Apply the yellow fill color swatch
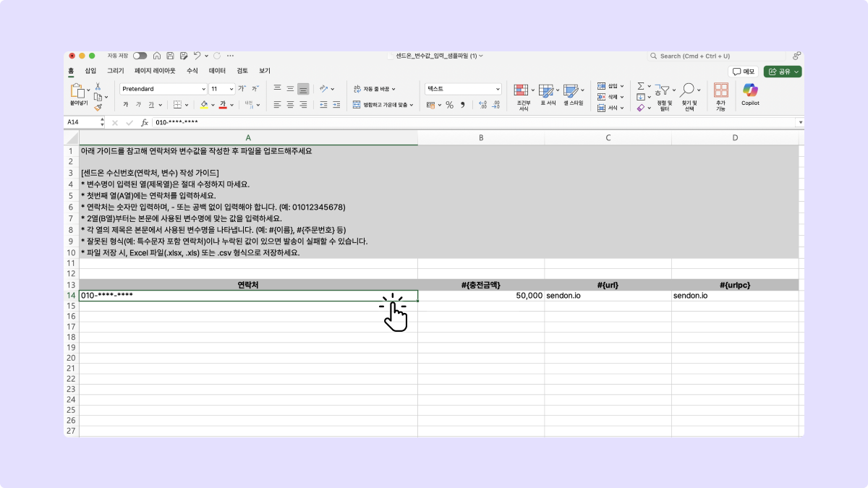 pyautogui.click(x=205, y=105)
